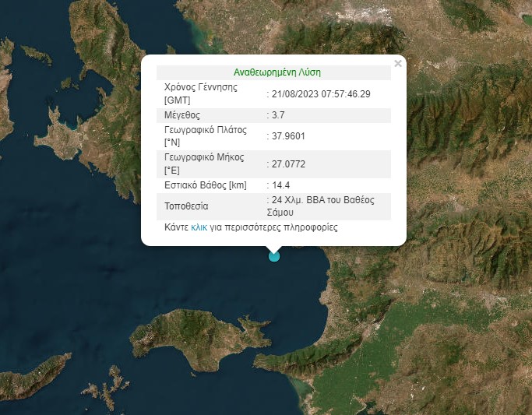Click the 'κλικ' link for more information
Viewport: 532px width, 415px height.
coord(199,228)
